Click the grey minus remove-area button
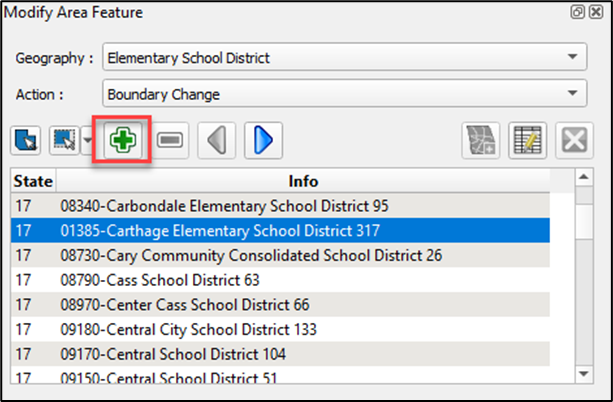613x402 pixels. pos(169,142)
